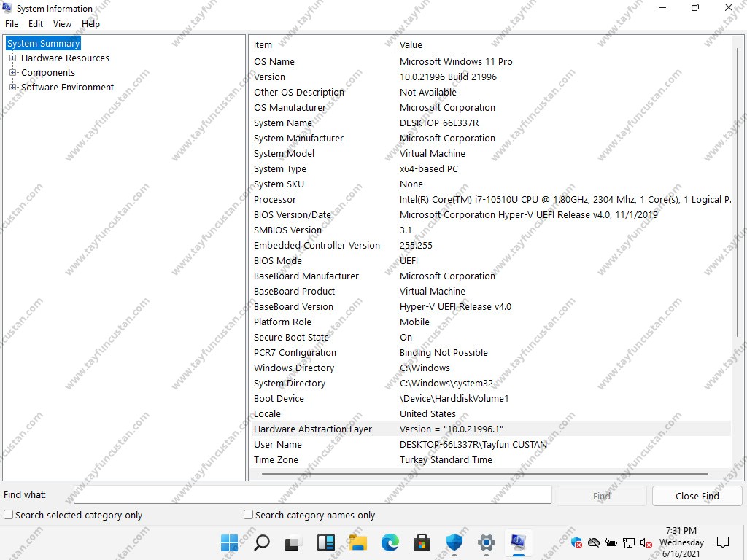Launch File Explorer from taskbar

[x=357, y=542]
